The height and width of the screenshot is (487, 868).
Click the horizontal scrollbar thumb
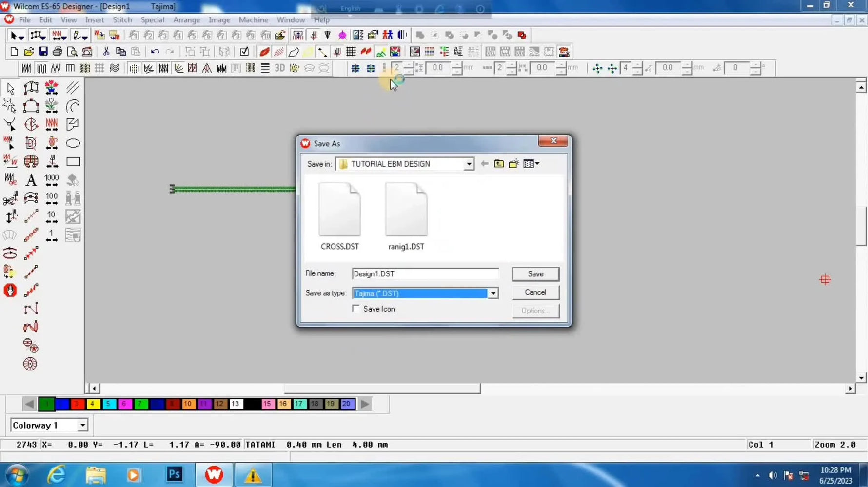[382, 389]
